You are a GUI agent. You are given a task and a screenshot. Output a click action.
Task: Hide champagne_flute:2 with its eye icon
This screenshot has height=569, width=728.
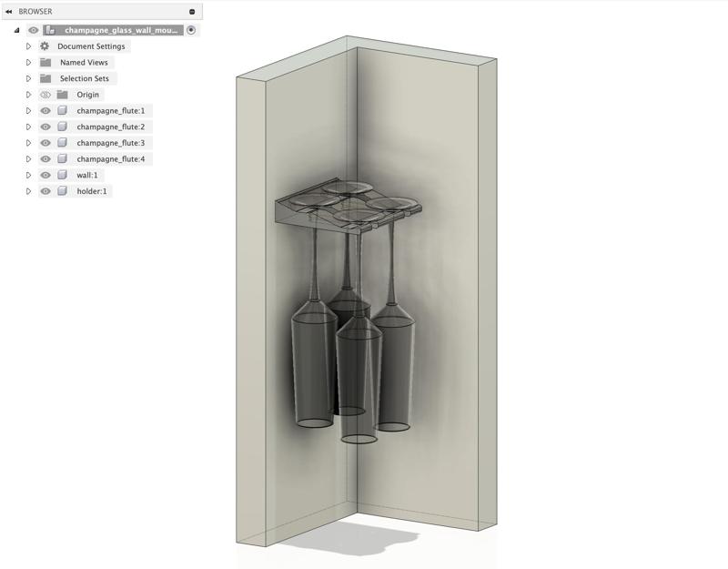[45, 127]
